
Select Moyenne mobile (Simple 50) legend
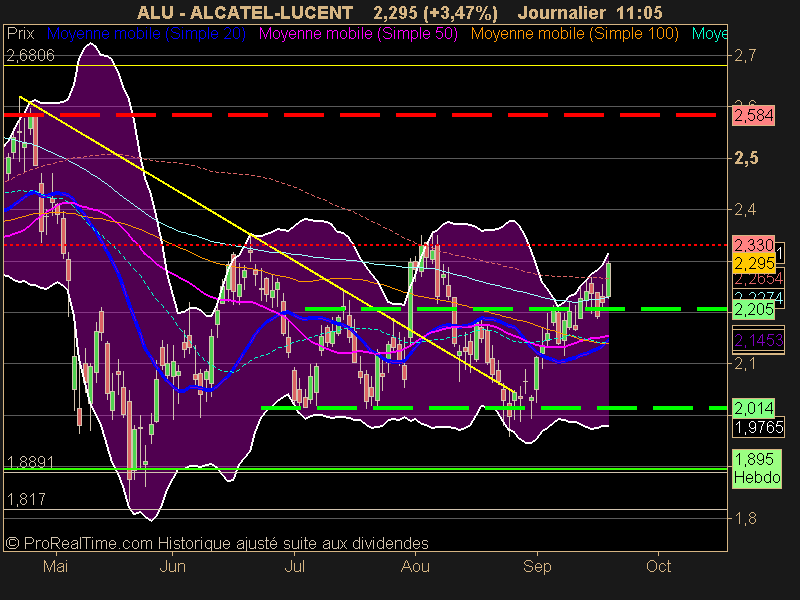(x=358, y=34)
